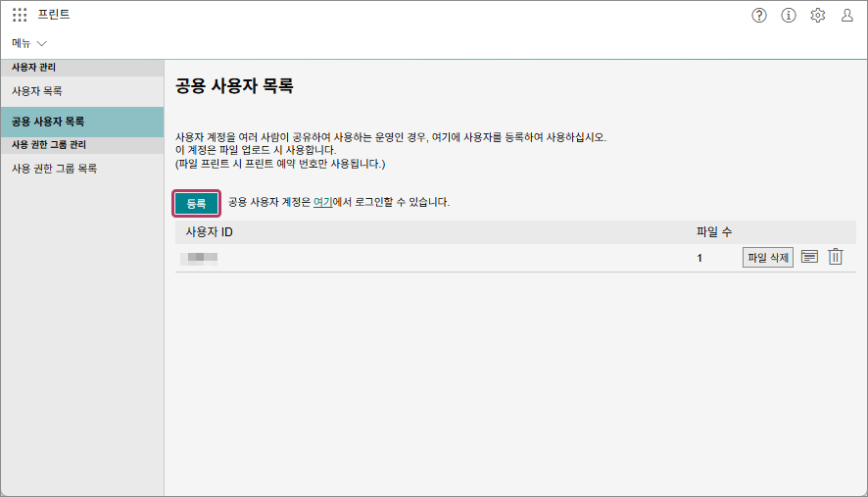Delete the shared user with trash icon

tap(836, 257)
